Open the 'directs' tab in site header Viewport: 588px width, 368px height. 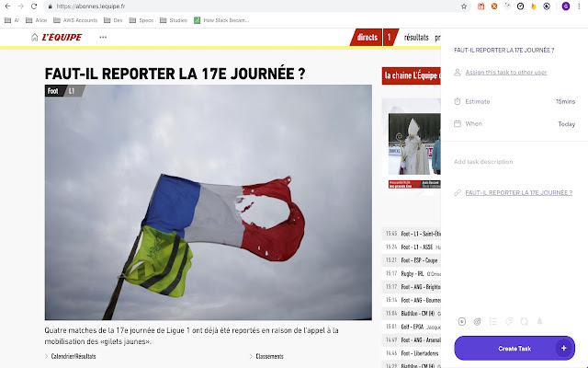click(367, 38)
